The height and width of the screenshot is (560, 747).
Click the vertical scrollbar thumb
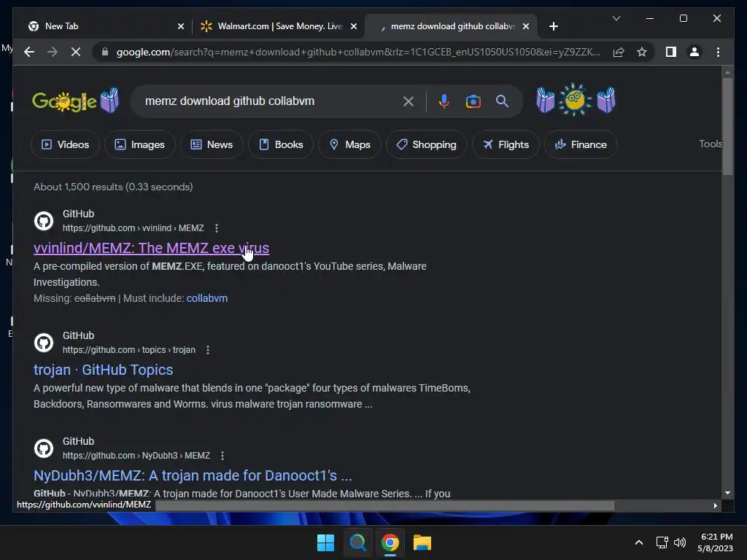pyautogui.click(x=727, y=126)
